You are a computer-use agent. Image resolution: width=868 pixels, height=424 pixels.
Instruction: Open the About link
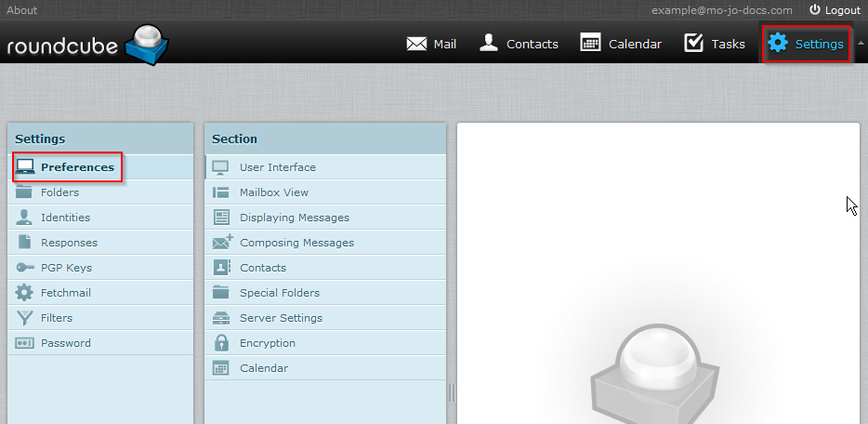(x=22, y=10)
